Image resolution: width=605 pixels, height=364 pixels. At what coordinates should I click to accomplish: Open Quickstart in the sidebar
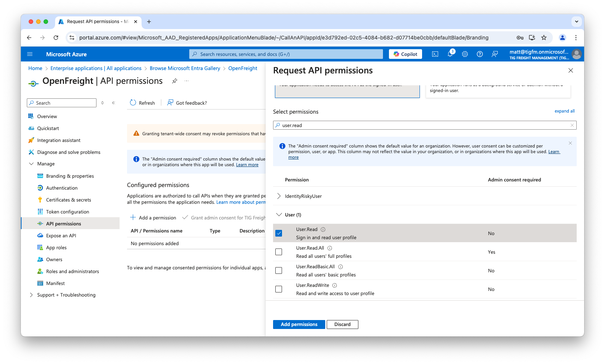48,129
